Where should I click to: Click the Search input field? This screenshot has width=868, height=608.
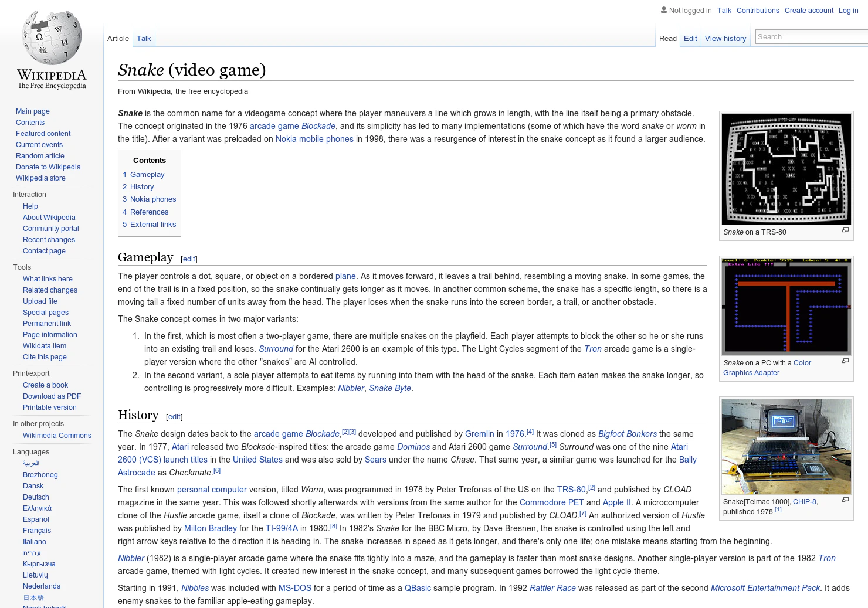pos(812,37)
